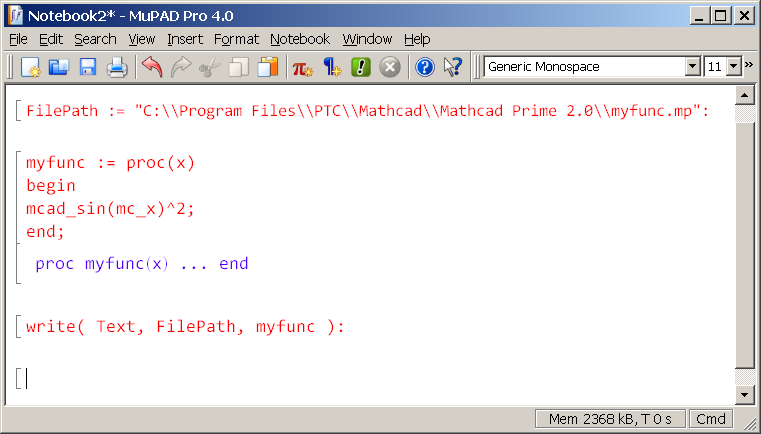This screenshot has width=761, height=434.
Task: Open the Edit menu
Action: pyautogui.click(x=51, y=39)
